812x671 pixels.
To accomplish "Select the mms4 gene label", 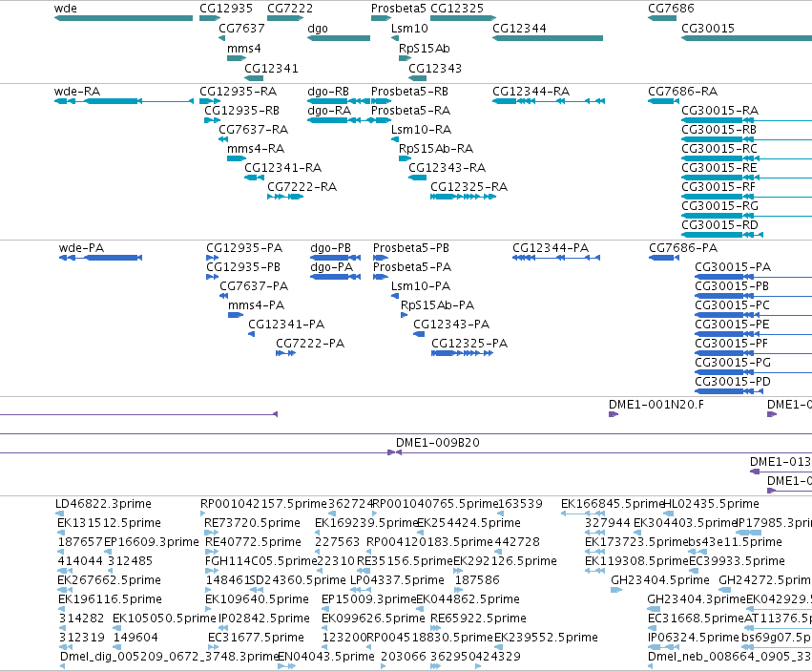I will pos(244,49).
